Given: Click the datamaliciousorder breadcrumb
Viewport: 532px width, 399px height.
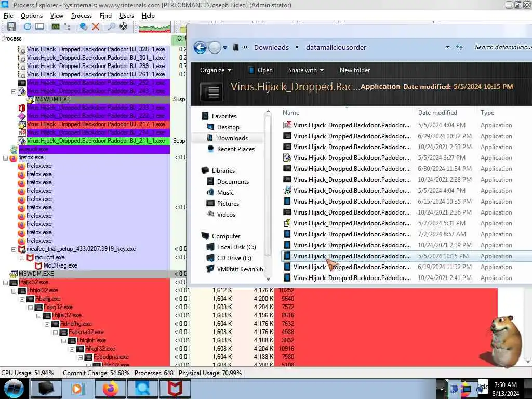Looking at the screenshot, I should [x=336, y=47].
